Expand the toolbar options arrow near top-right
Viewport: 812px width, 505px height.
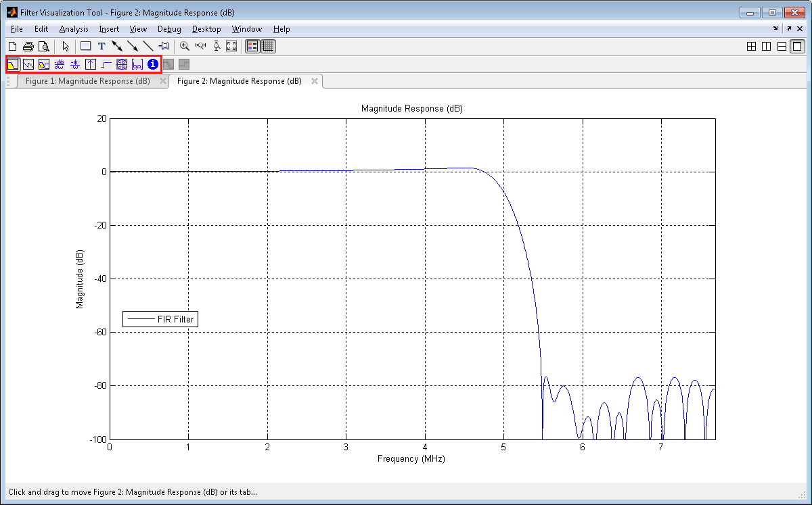click(775, 29)
